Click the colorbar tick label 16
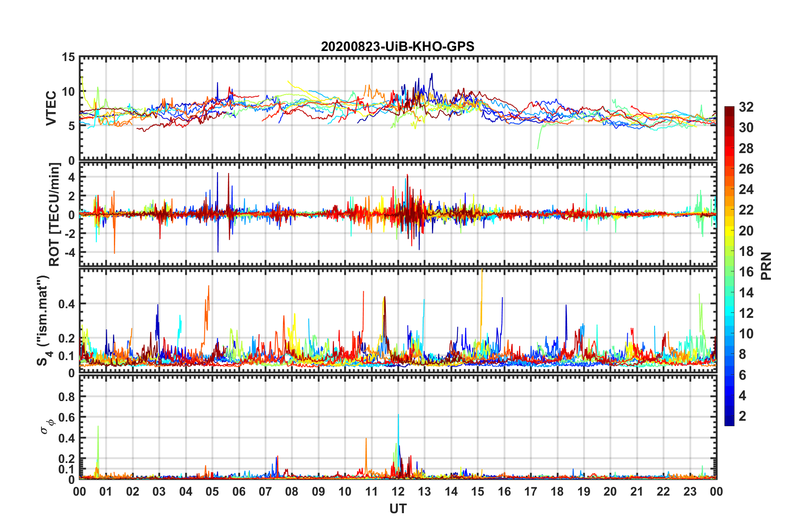This screenshot has height=532, width=796. (x=746, y=272)
